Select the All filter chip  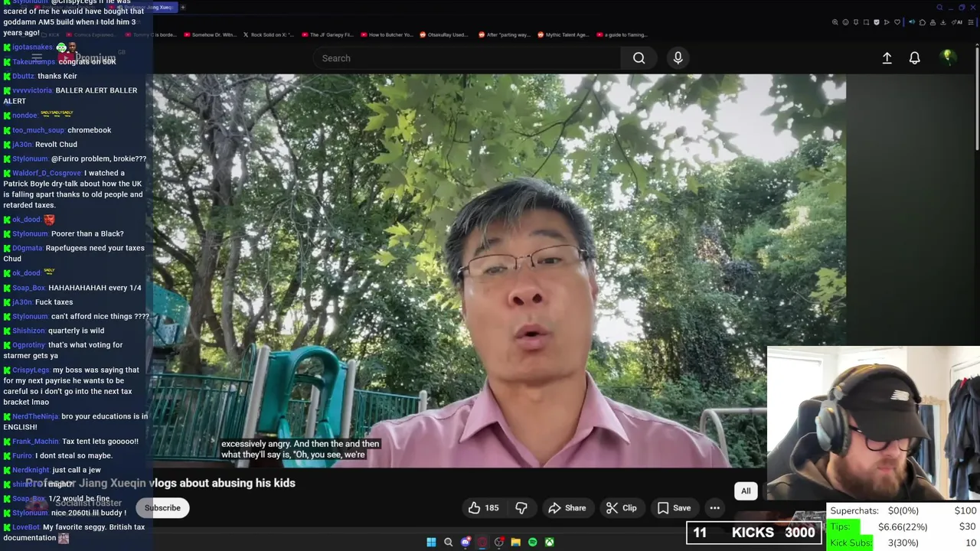(746, 491)
